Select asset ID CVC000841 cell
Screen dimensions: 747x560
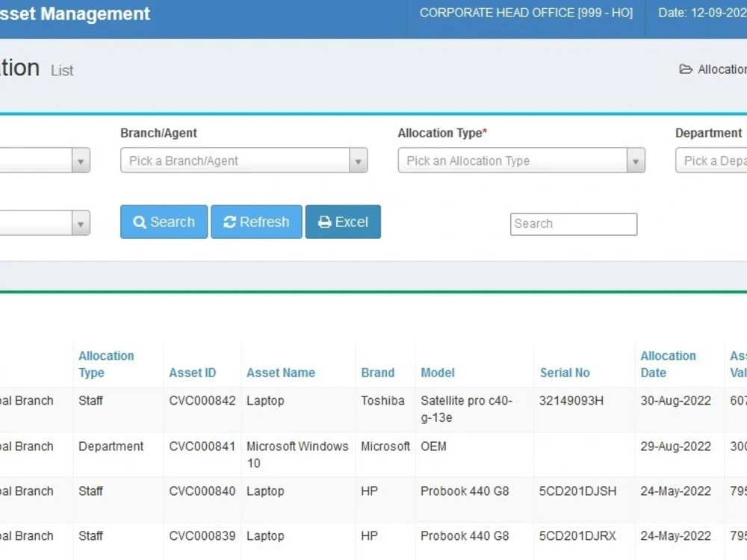point(202,447)
